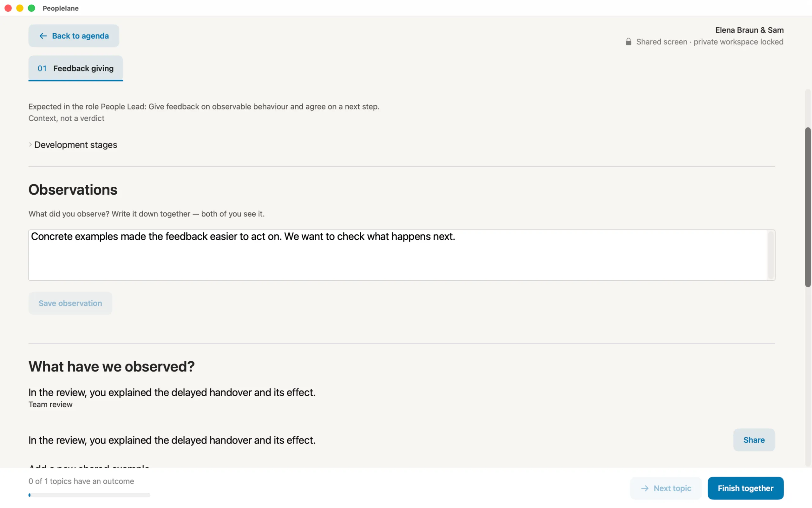Click the 'What have we observed?' heading
Viewport: 812px width, 508px height.
tap(111, 366)
